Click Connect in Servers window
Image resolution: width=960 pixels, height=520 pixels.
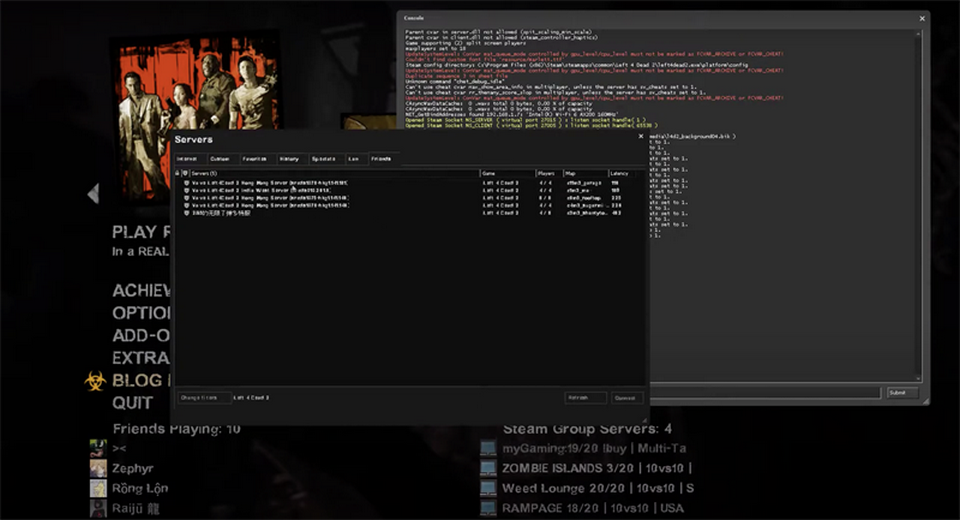point(627,398)
